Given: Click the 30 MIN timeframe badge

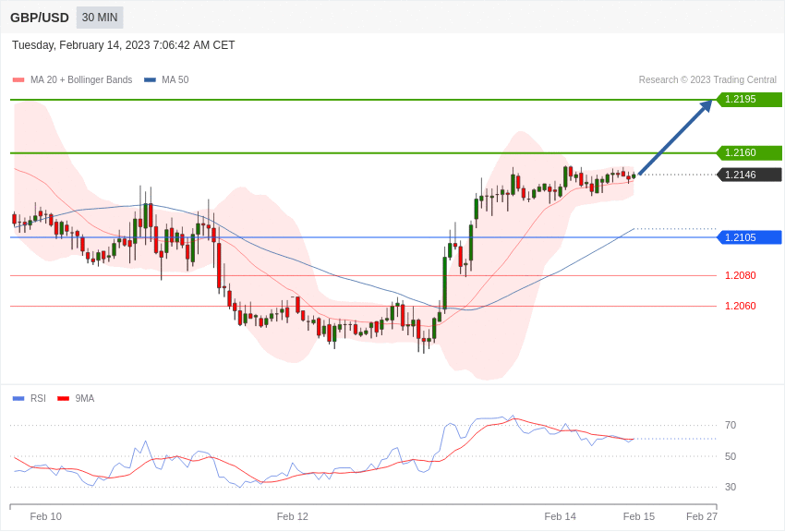Looking at the screenshot, I should 100,18.
